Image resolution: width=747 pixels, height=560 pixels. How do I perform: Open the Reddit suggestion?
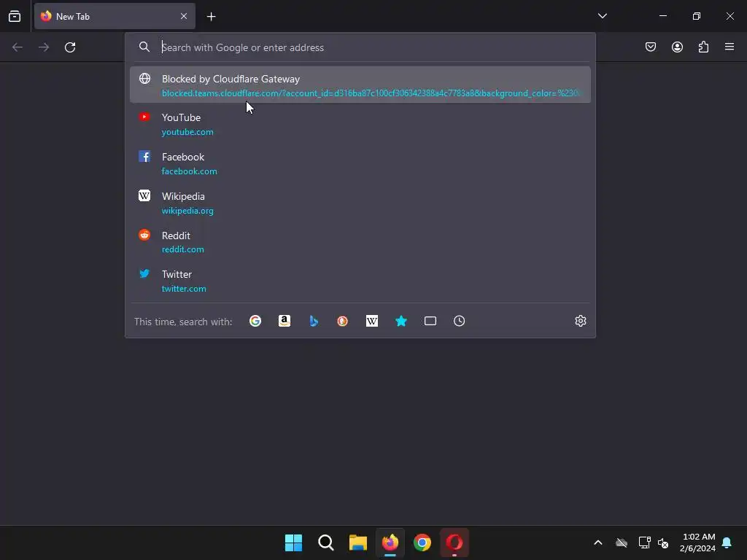point(360,241)
